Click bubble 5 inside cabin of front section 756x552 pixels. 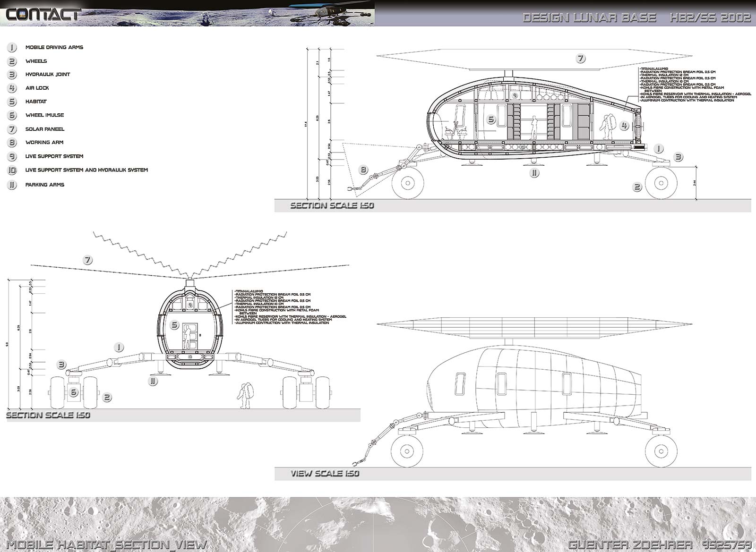174,325
